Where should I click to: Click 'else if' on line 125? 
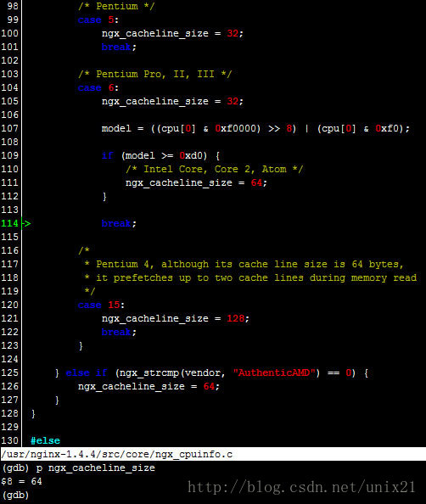click(x=87, y=372)
